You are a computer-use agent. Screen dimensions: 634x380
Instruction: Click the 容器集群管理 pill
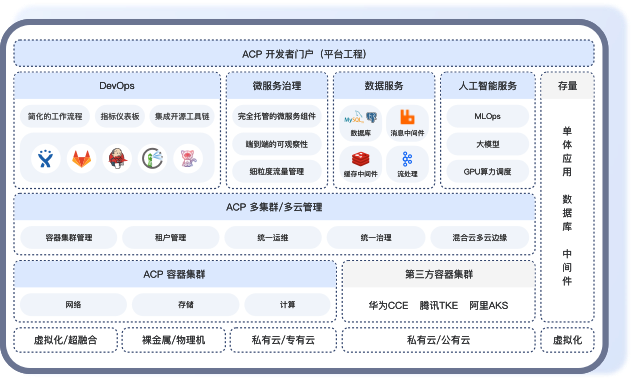(x=69, y=238)
